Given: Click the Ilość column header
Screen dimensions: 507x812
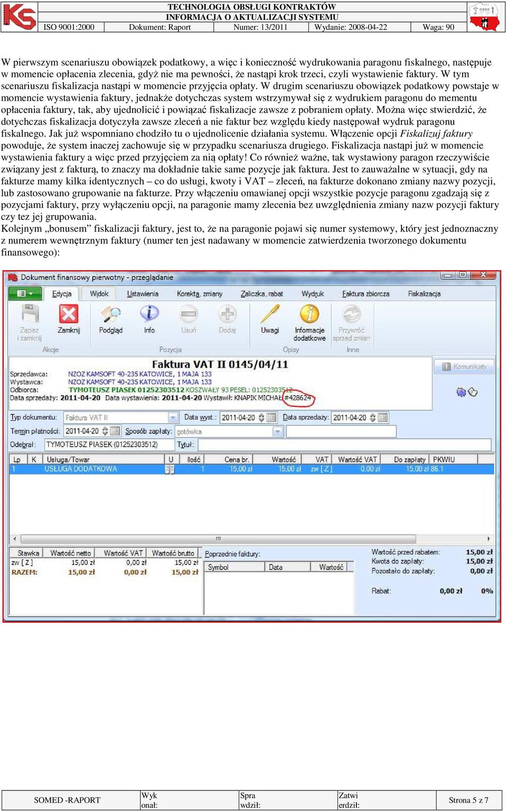Looking at the screenshot, I should pos(192,460).
